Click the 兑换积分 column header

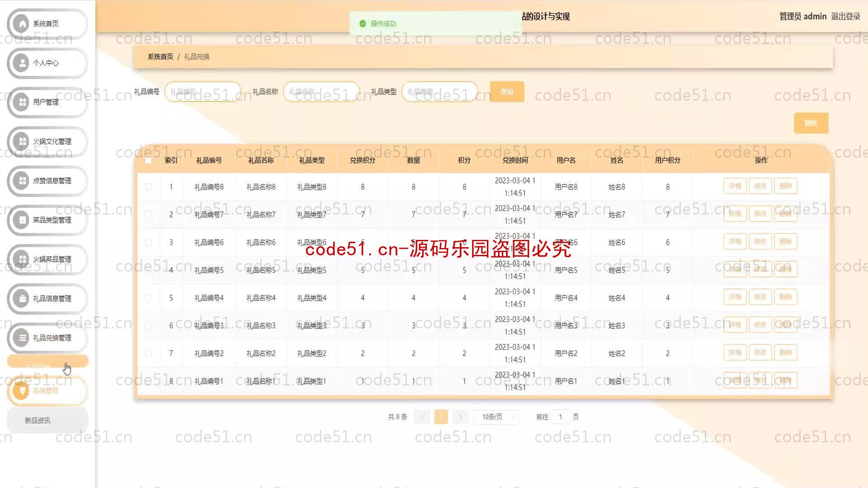[363, 160]
